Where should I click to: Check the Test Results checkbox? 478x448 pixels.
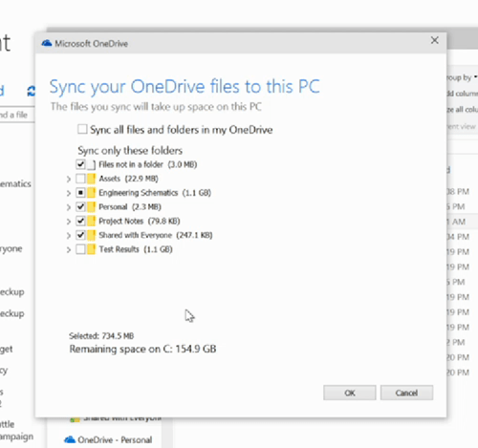(x=80, y=249)
